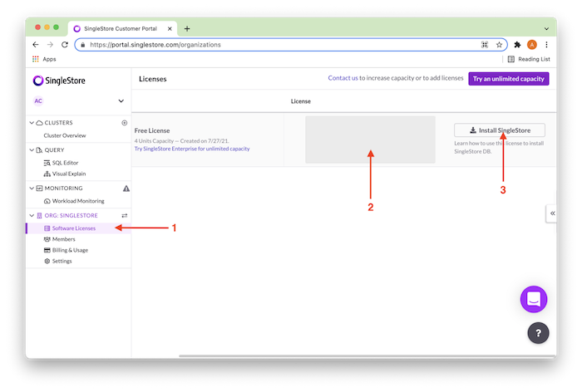This screenshot has height=392, width=582.
Task: Click the Free License title text
Action: tap(152, 130)
